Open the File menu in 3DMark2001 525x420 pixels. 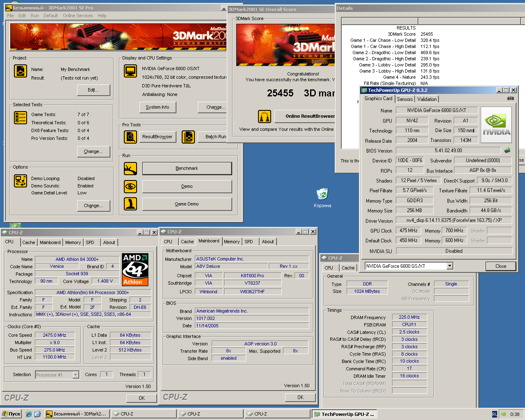(10, 16)
